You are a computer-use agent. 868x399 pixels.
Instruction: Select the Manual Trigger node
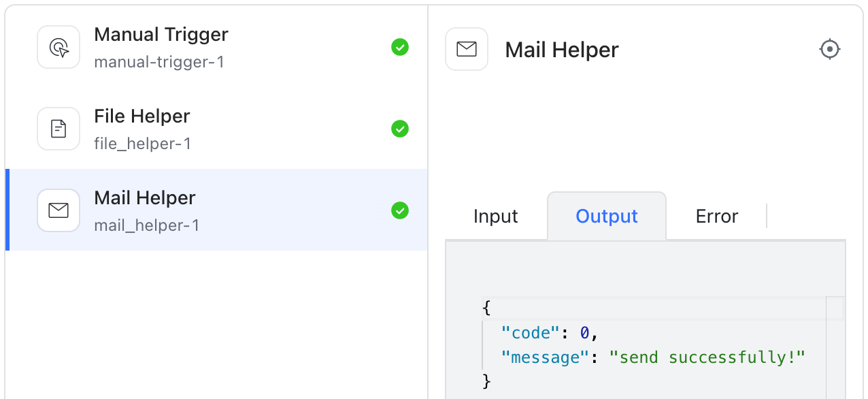pos(204,47)
